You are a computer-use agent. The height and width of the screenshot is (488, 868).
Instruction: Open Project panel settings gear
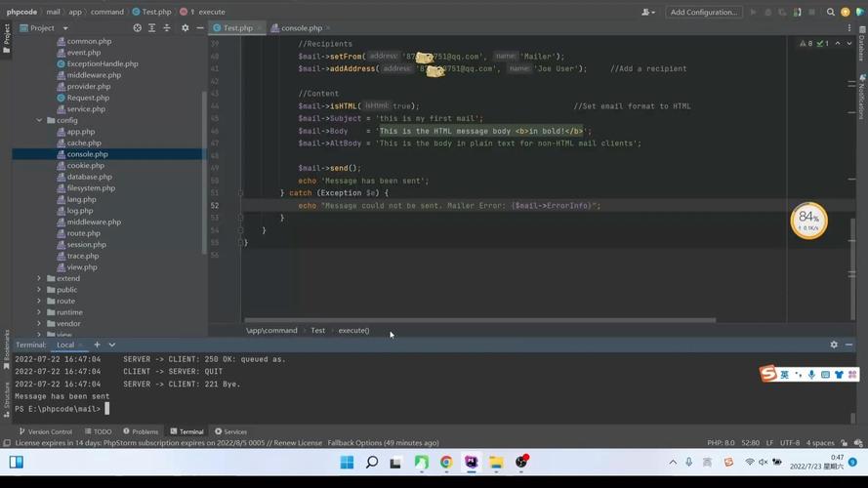point(185,27)
